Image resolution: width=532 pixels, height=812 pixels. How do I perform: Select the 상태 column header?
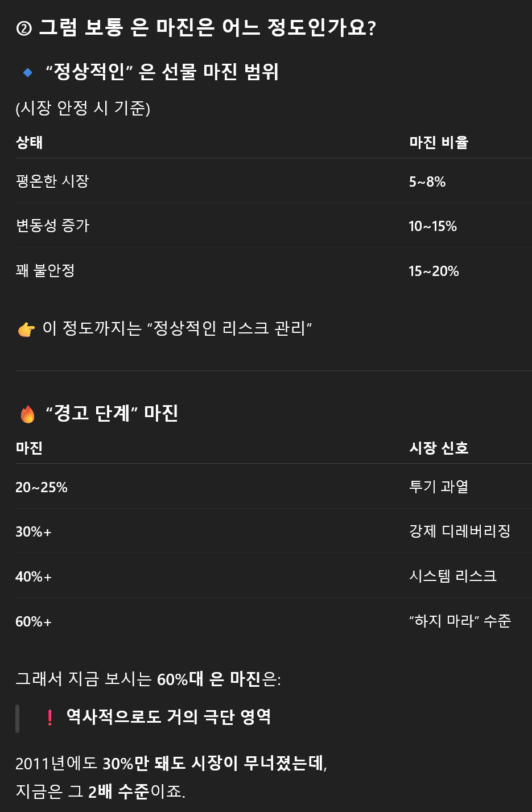[29, 142]
